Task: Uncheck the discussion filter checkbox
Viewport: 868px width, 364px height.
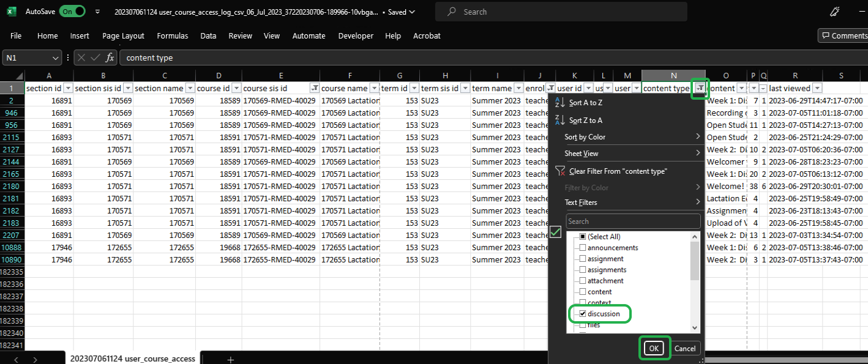Action: pyautogui.click(x=583, y=314)
